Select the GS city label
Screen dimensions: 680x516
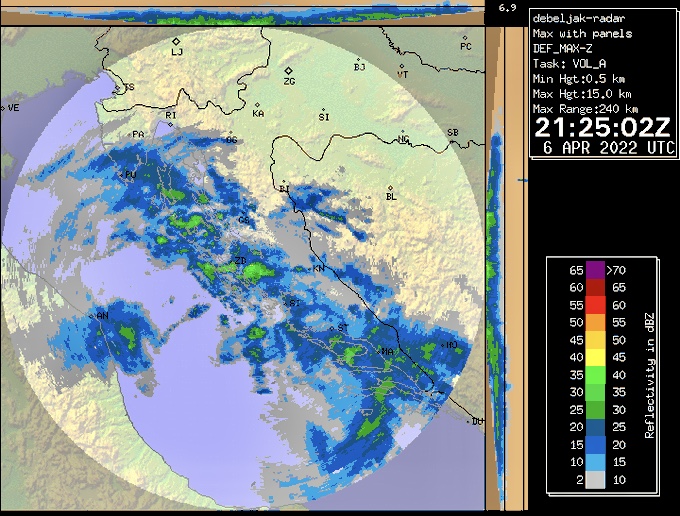(244, 220)
